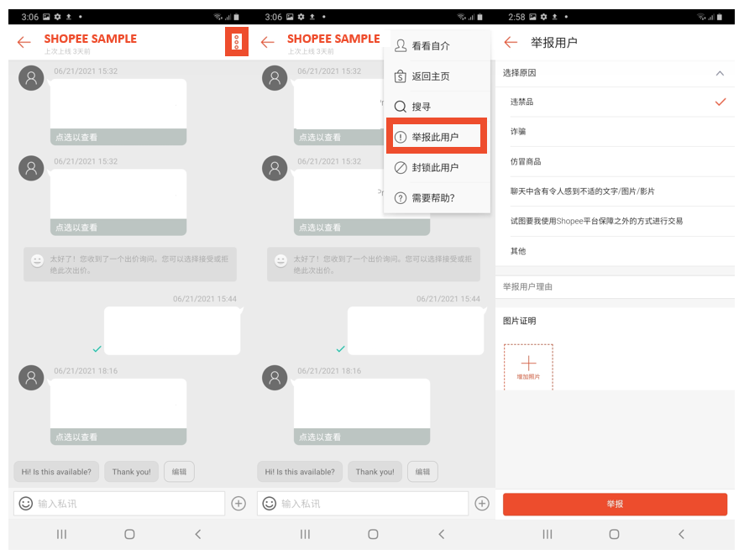744x560 pixels.
Task: Open three-dot menu in first chat screen
Action: (236, 42)
